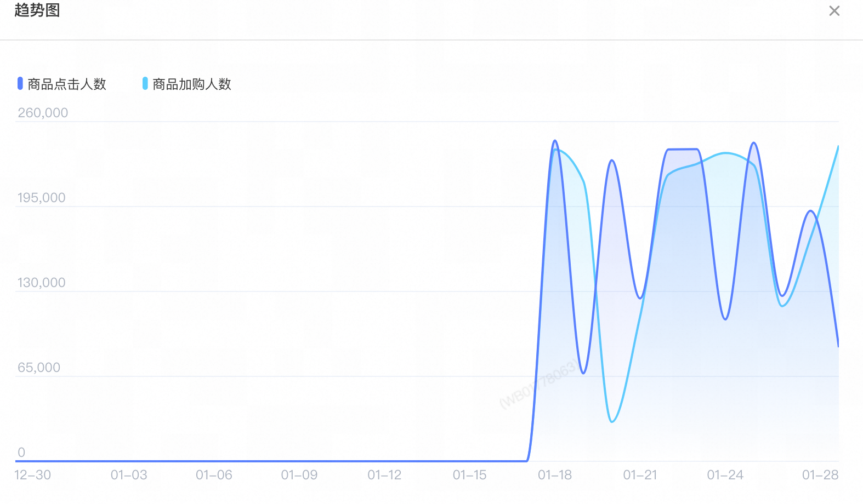The height and width of the screenshot is (504, 863).
Task: Click the 01-06 date axis label
Action: point(214,475)
